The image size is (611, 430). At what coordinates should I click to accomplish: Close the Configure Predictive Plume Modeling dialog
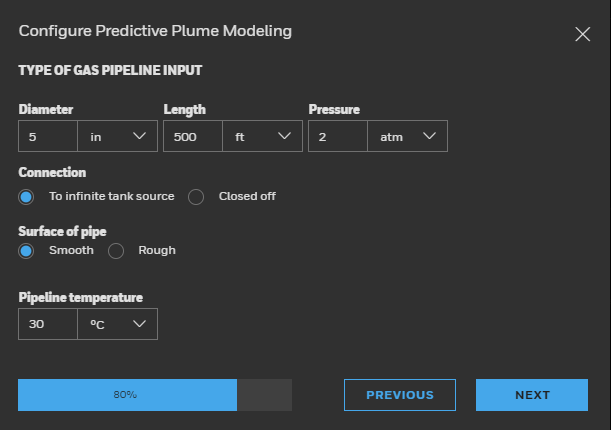pyautogui.click(x=583, y=34)
